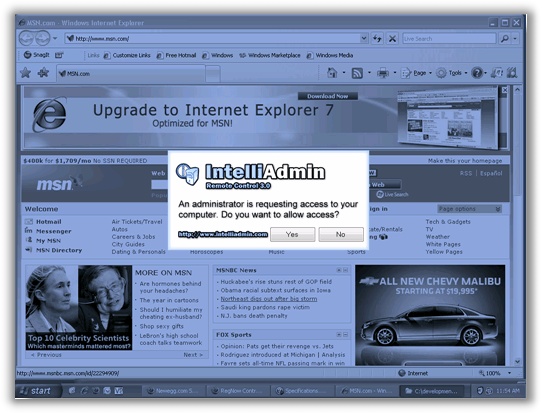Click the RSS Feeds toolbar icon

tap(357, 73)
